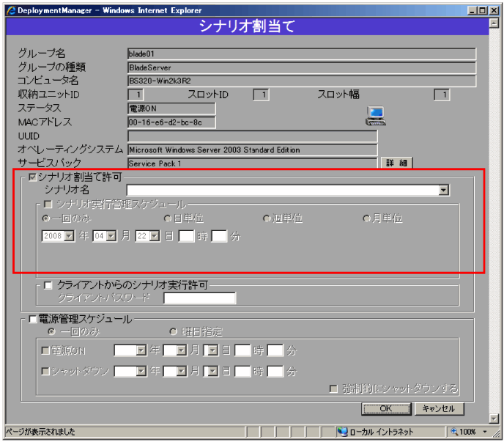Image resolution: width=504 pixels, height=442 pixels.
Task: Open the 電源ON year dropdown
Action: coord(141,350)
